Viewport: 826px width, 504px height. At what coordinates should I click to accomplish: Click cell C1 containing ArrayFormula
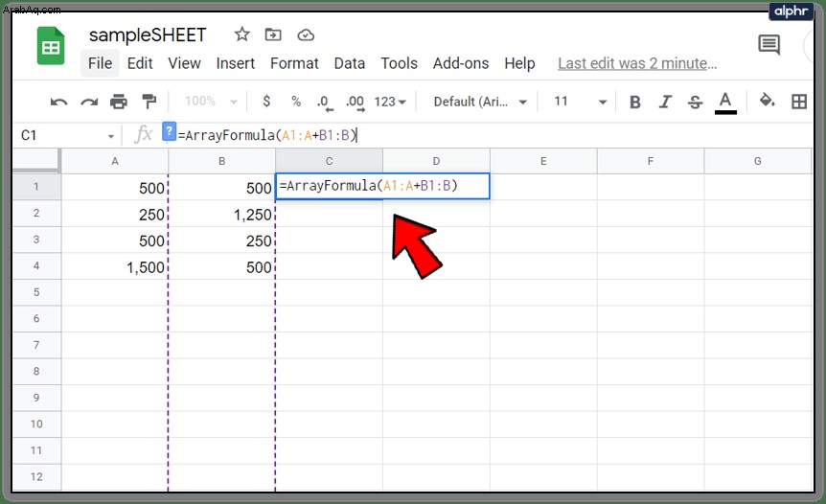pos(382,186)
